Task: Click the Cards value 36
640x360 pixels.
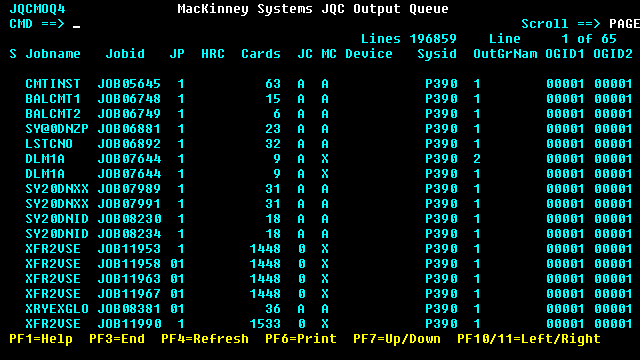Action: [273, 309]
